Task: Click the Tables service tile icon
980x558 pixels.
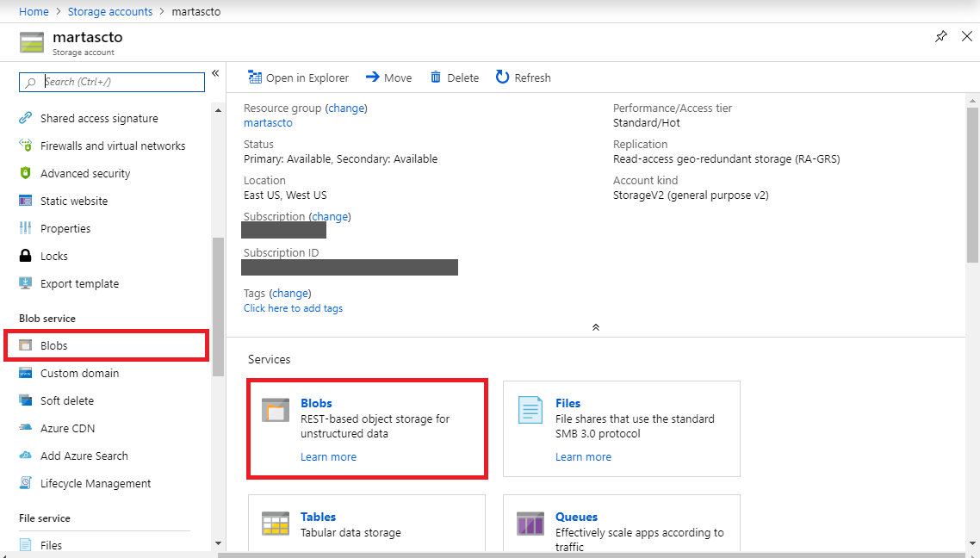Action: click(276, 524)
